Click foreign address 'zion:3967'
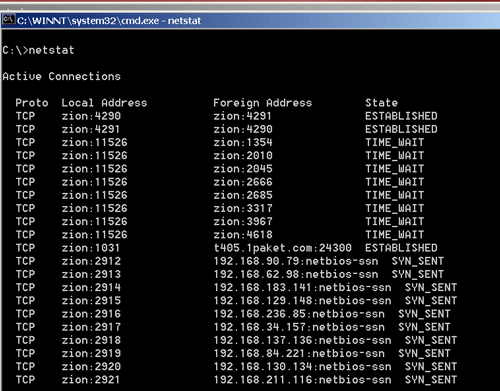500x391 pixels. [x=243, y=221]
